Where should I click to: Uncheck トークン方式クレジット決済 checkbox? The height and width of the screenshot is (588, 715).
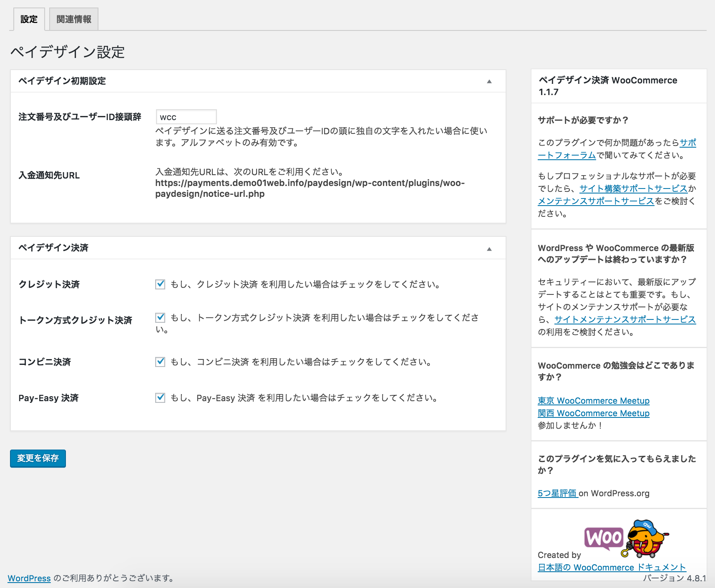click(160, 318)
